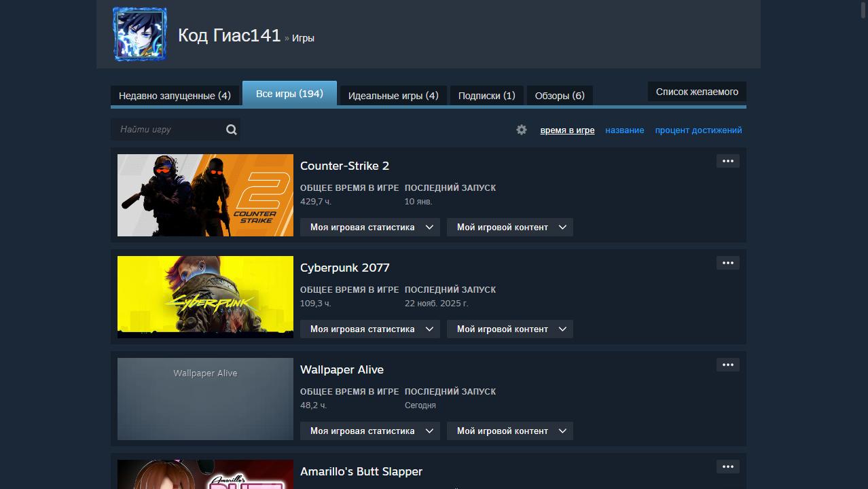The image size is (868, 489).
Task: Sort games by 'процент достижений'
Action: point(698,130)
